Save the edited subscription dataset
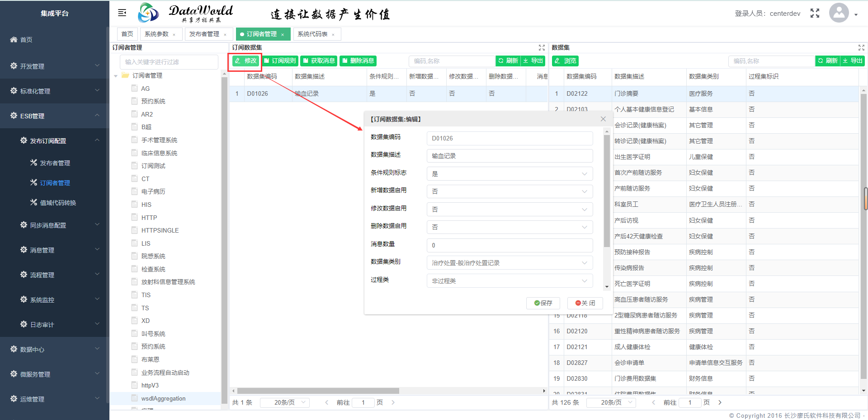The width and height of the screenshot is (868, 420). point(543,303)
